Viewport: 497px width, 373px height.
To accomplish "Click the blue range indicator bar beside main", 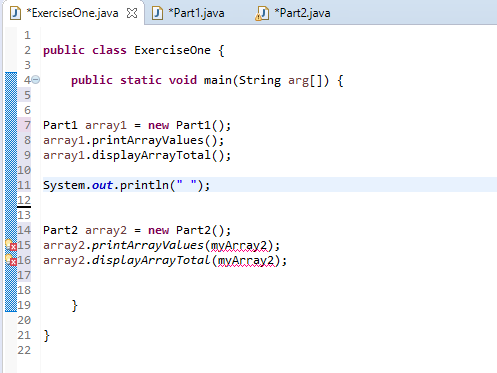I will [x=11, y=192].
